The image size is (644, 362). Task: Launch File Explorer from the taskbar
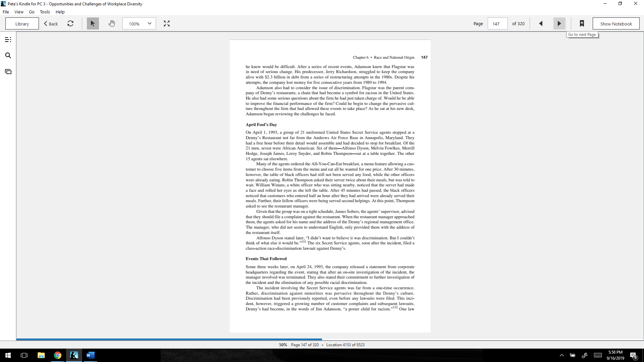(x=41, y=355)
